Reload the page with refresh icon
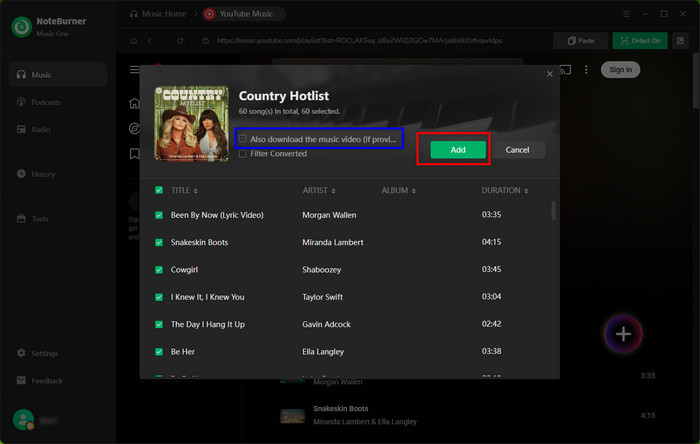The image size is (700, 444). point(180,41)
